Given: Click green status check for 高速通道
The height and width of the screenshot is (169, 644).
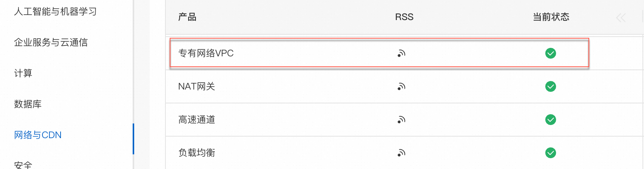Looking at the screenshot, I should [x=551, y=120].
